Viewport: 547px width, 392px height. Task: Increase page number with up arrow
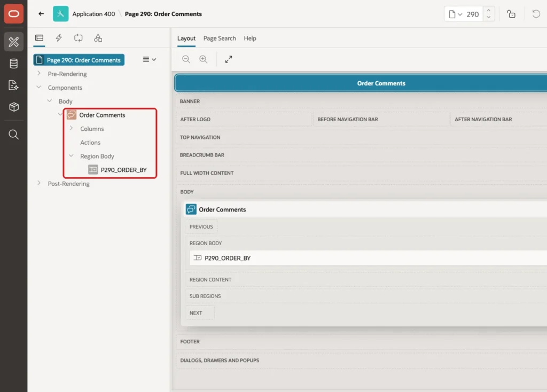pos(489,11)
